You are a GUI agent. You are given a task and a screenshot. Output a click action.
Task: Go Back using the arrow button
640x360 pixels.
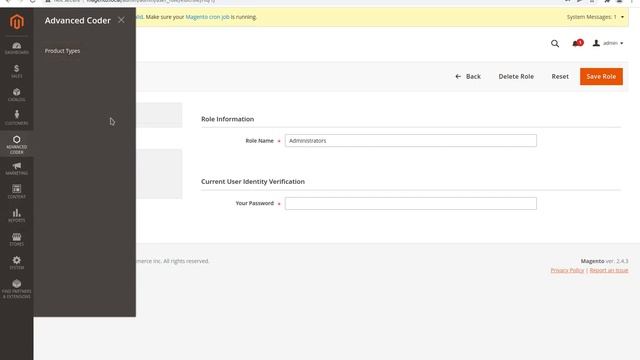point(468,76)
